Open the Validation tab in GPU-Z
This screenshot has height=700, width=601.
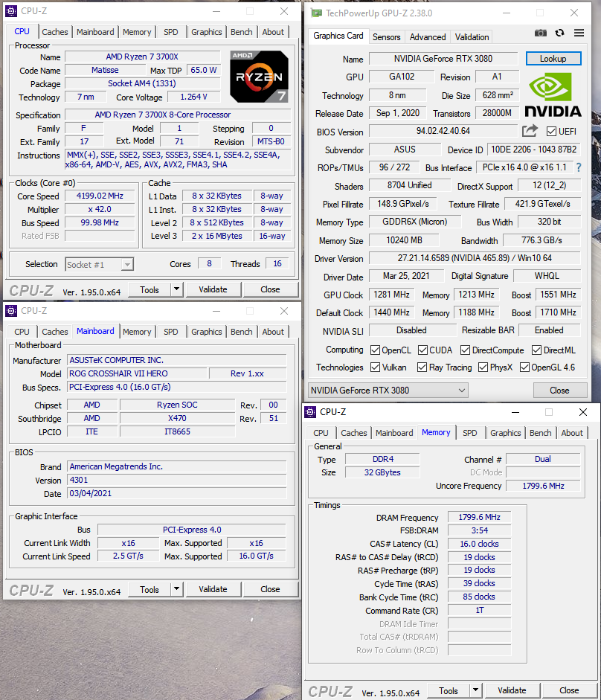[472, 37]
